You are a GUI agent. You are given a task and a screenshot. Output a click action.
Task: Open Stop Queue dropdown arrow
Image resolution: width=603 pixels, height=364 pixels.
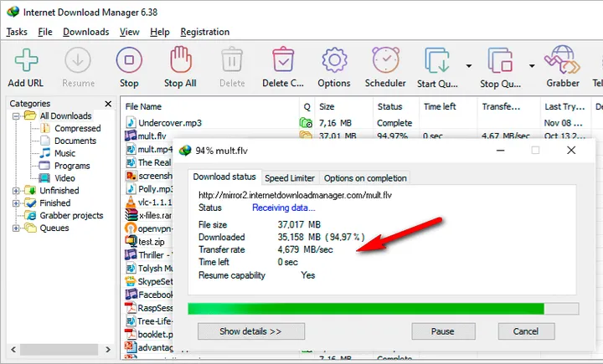pyautogui.click(x=530, y=65)
